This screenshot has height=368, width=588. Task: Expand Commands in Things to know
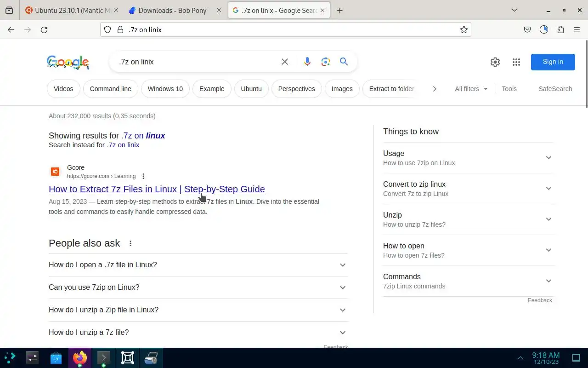469,281
